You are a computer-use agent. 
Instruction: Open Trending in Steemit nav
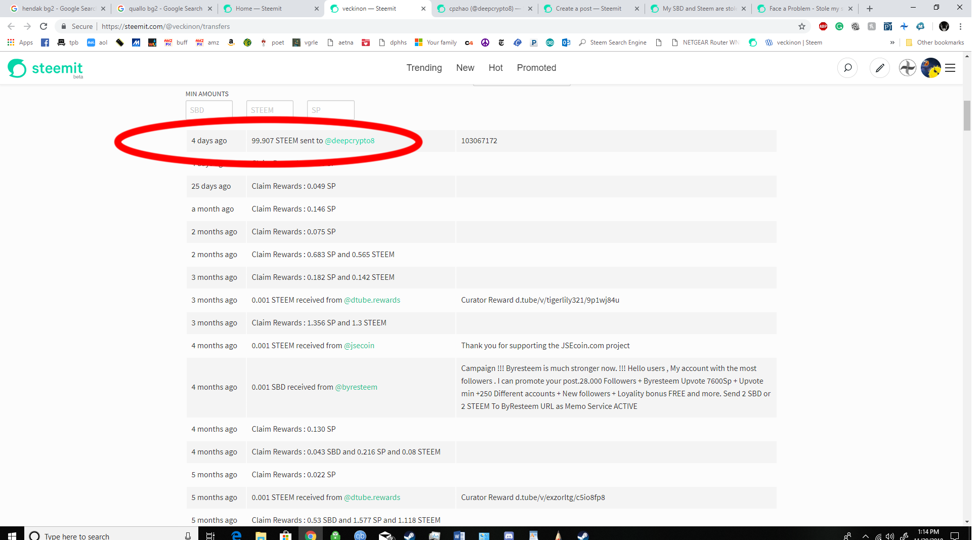(424, 68)
